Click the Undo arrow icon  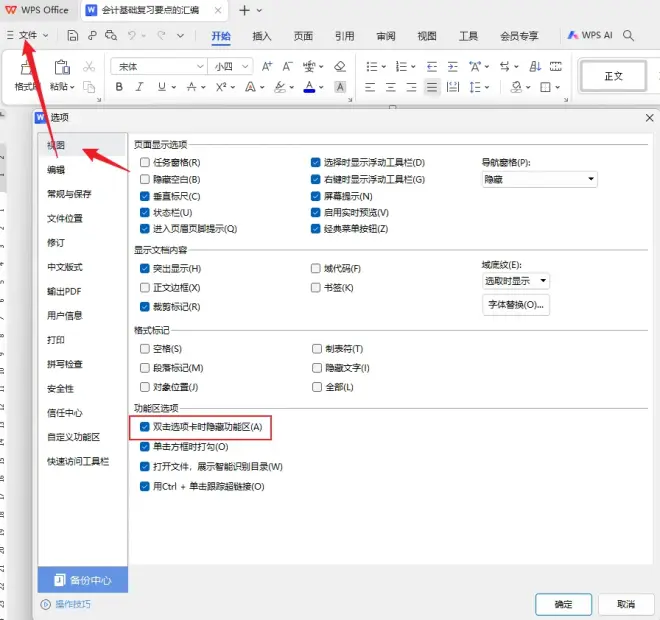coord(132,36)
